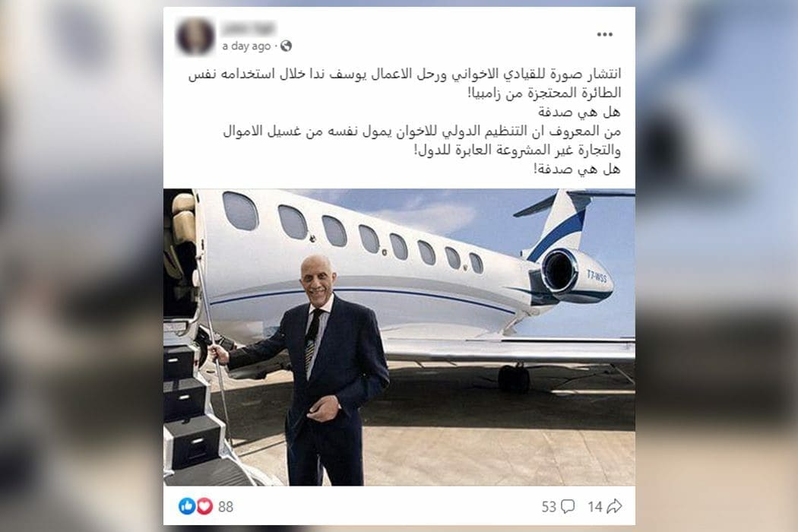
Task: Open the blurred author name link
Action: [x=249, y=28]
